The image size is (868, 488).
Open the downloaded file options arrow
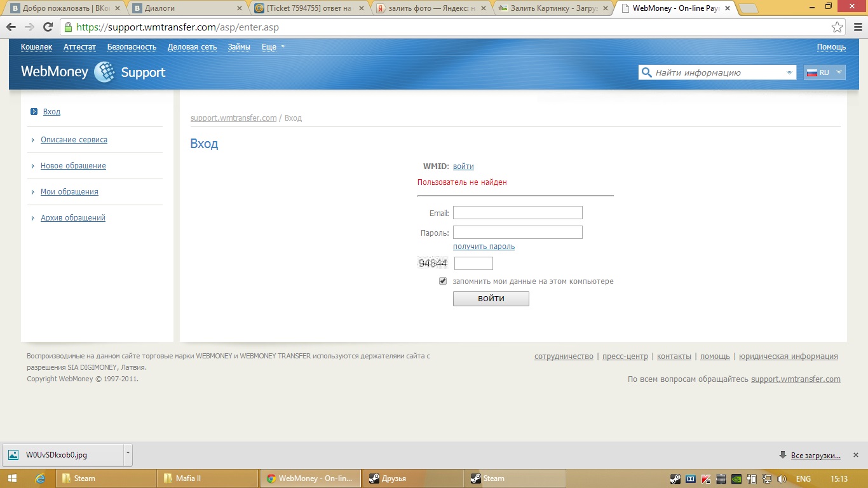pyautogui.click(x=128, y=454)
